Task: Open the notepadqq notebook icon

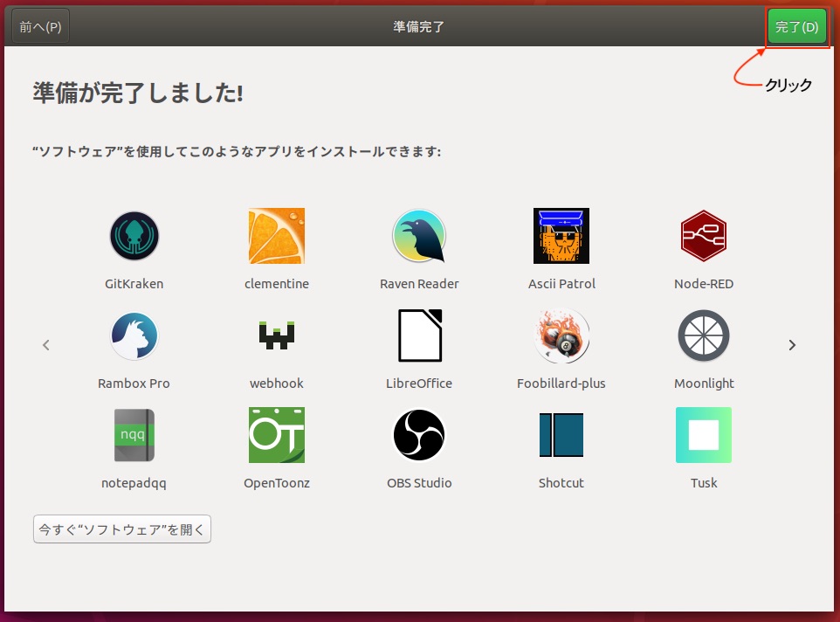Action: tap(134, 435)
